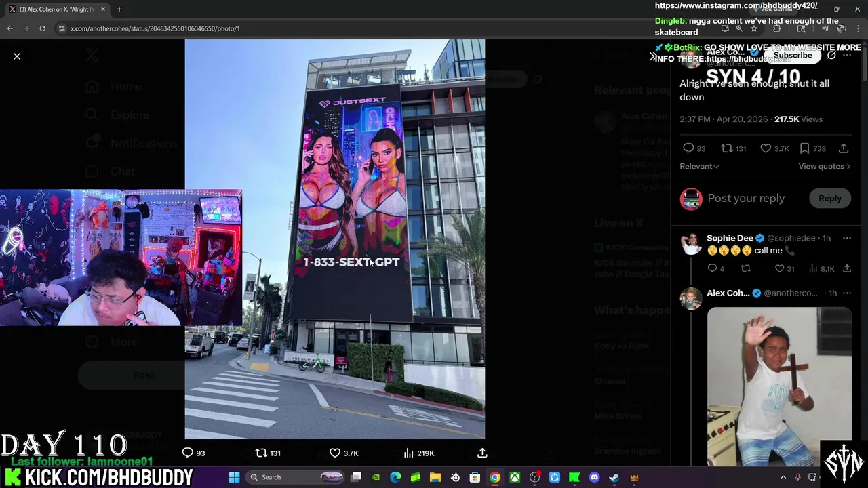
Task: Go back in browser
Action: 9,28
